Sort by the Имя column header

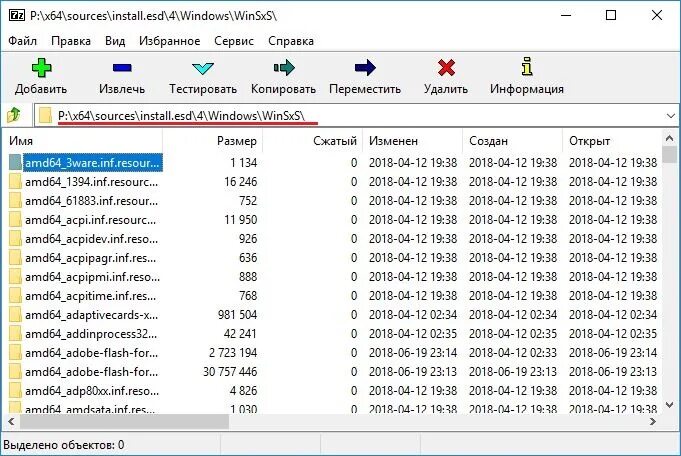pos(85,141)
